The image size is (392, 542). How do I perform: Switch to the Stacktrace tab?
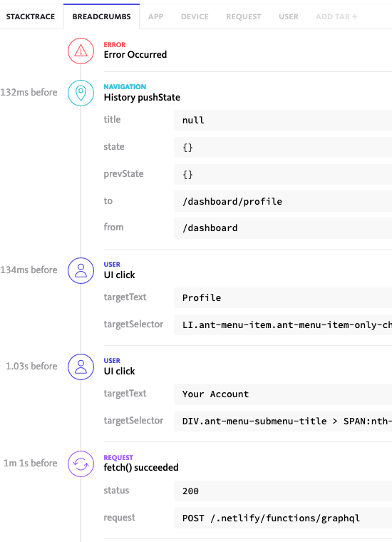pos(31,16)
